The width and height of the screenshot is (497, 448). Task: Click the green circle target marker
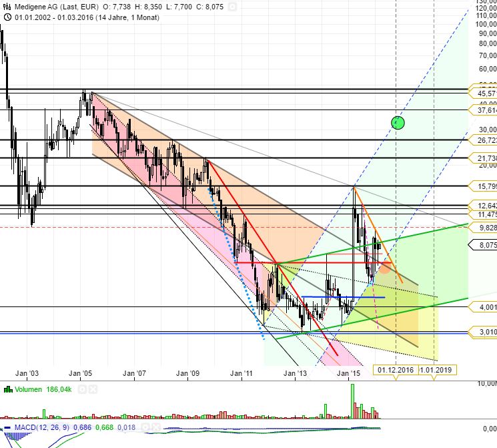398,123
